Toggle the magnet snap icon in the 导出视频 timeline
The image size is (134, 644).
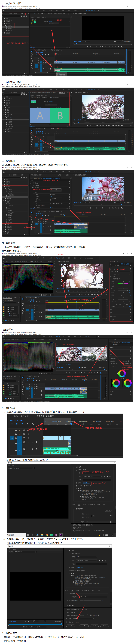(x=17, y=424)
